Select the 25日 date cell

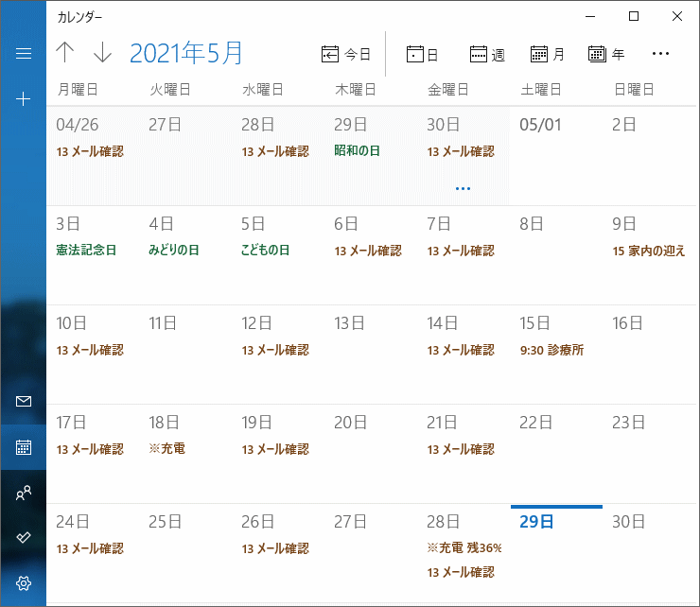(185, 553)
